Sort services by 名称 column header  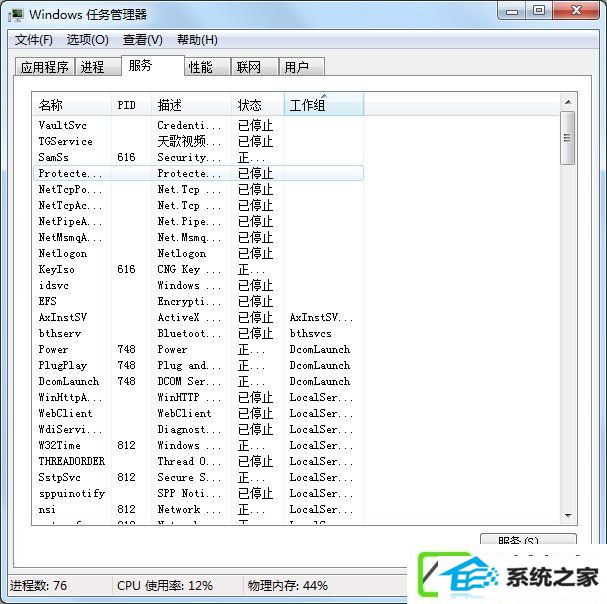click(x=72, y=105)
